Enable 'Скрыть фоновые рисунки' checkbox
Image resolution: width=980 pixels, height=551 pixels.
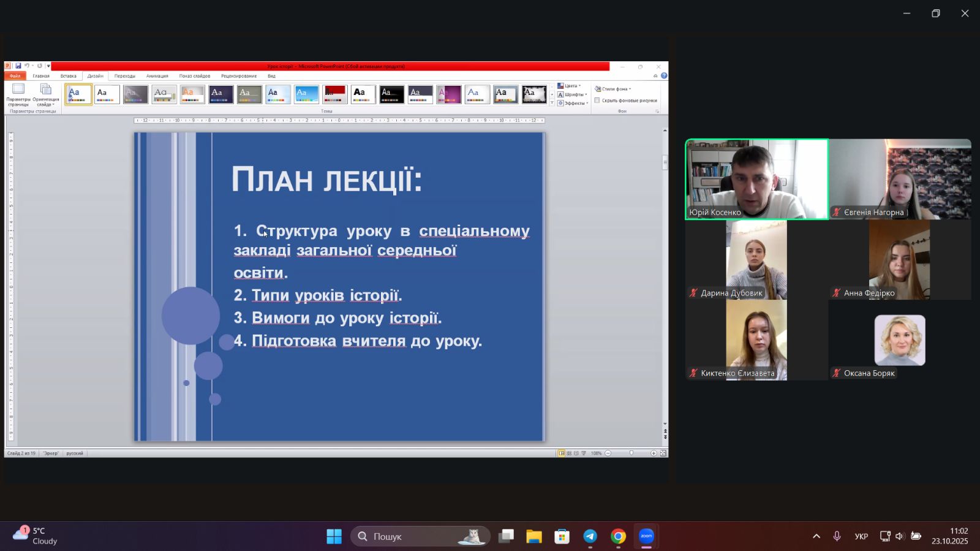point(597,101)
